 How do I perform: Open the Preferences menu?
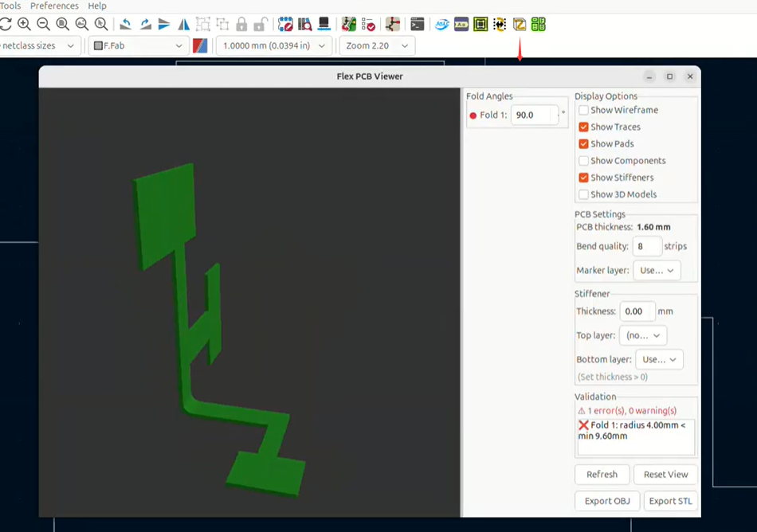pyautogui.click(x=54, y=6)
